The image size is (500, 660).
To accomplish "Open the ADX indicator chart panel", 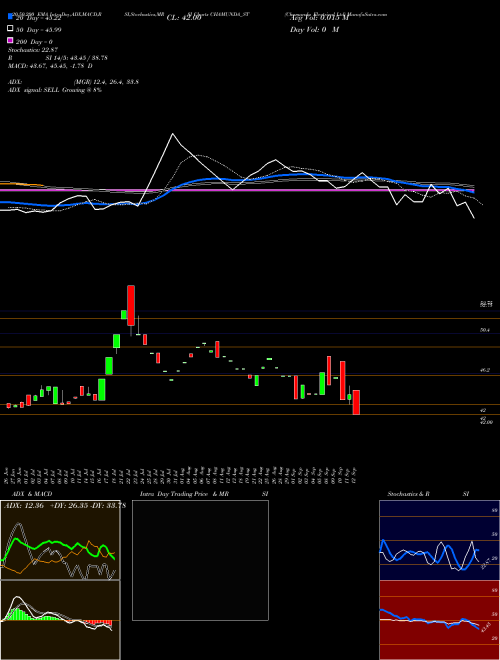I will 60,540.
